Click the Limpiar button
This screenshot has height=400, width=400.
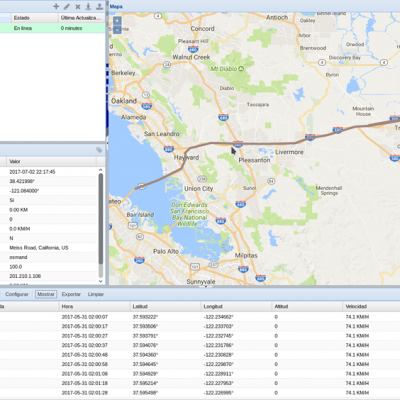click(x=96, y=294)
